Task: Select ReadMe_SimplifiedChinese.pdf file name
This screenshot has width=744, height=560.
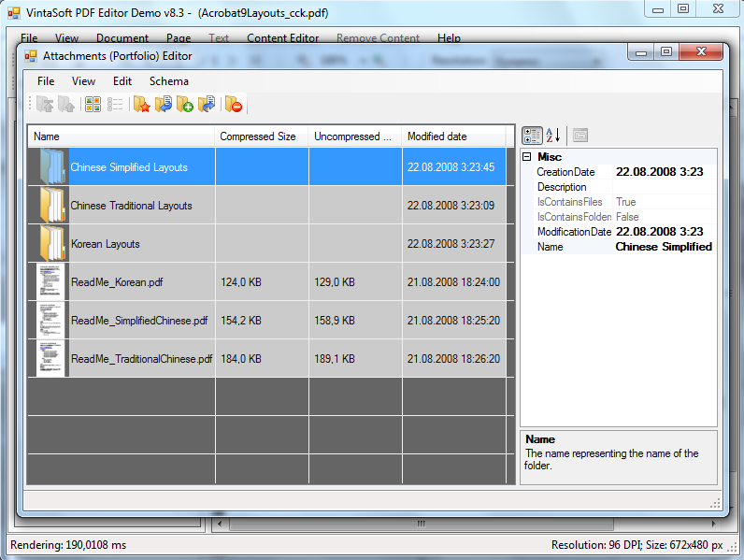Action: (x=139, y=321)
